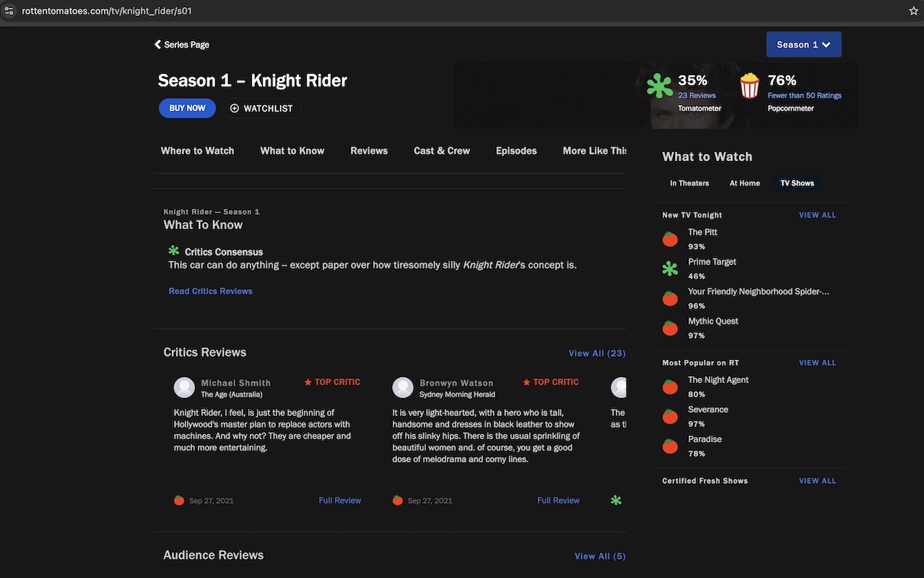Enable the In Theaters filter
The image size is (924, 578).
coord(689,183)
